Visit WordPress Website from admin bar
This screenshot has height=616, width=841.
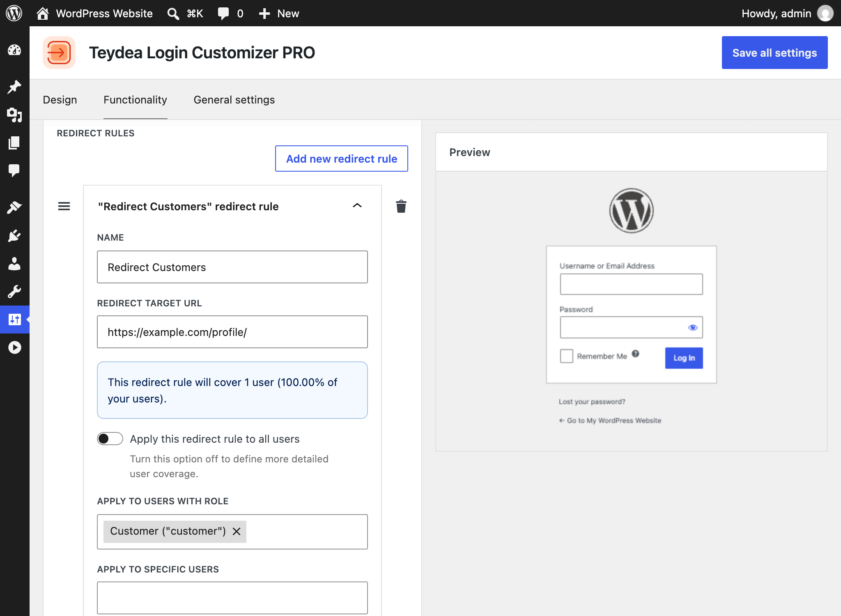coord(95,14)
